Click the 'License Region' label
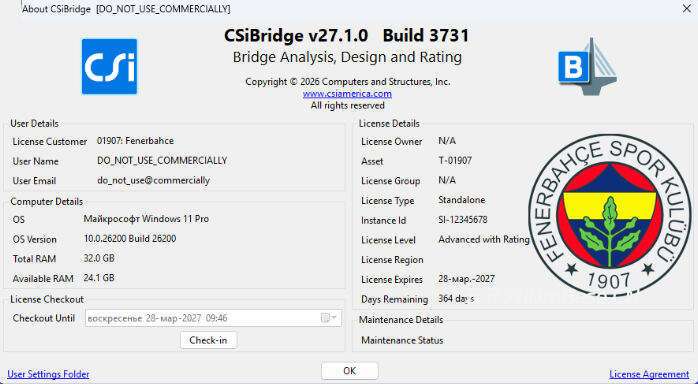The image size is (698, 384). tap(392, 259)
